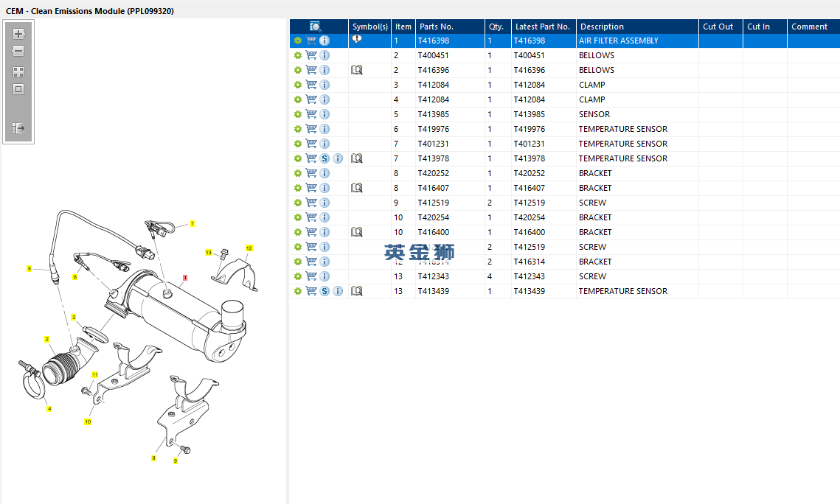
Task: Open info icon on T413978 row
Action: point(338,158)
